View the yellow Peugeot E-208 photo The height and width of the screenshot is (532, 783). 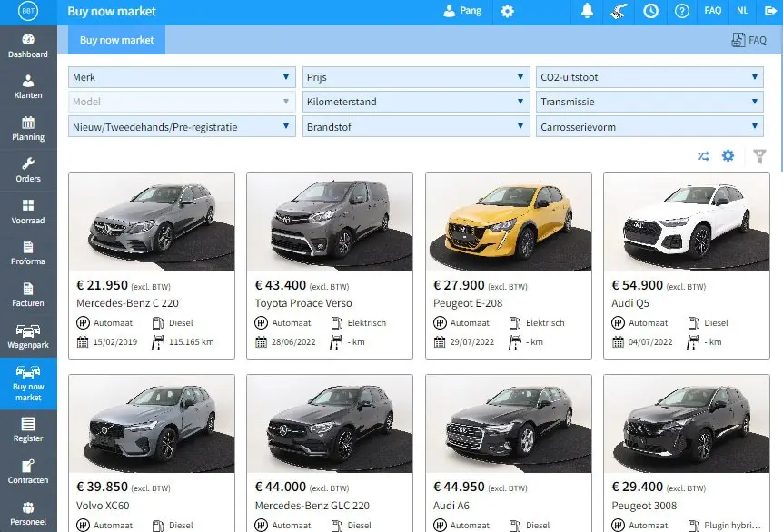tap(509, 222)
